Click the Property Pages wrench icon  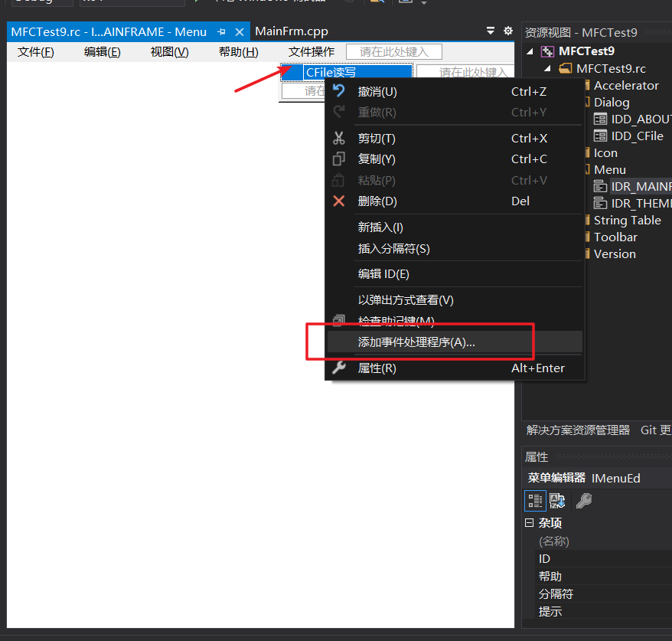tap(584, 501)
